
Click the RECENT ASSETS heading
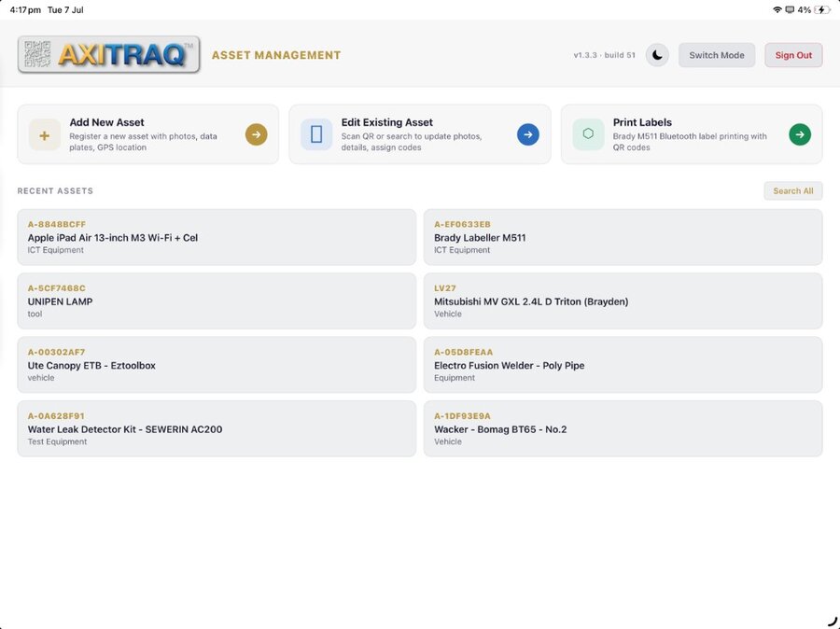[55, 190]
